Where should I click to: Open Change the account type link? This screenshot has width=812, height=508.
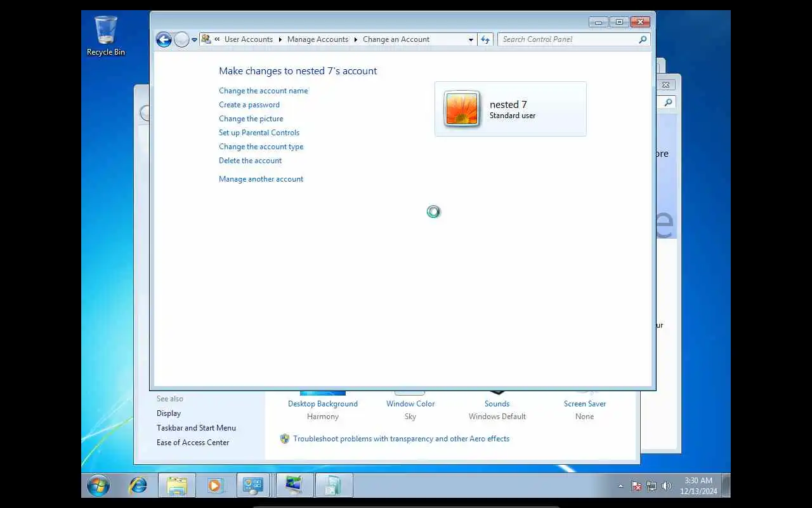[x=261, y=147]
